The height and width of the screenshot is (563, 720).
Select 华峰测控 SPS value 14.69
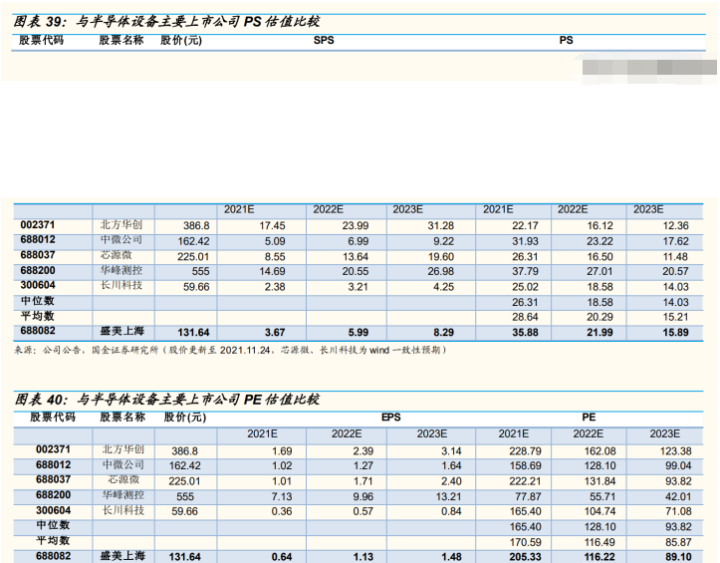[x=272, y=271]
